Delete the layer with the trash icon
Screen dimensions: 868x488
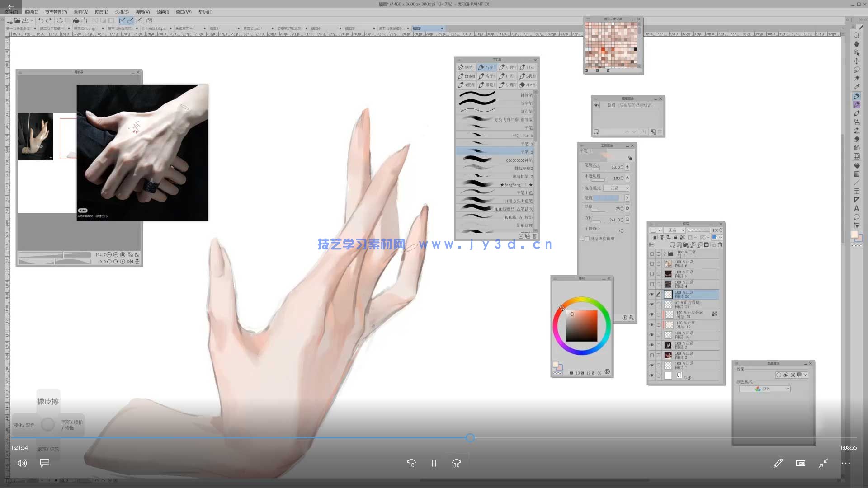tap(720, 245)
